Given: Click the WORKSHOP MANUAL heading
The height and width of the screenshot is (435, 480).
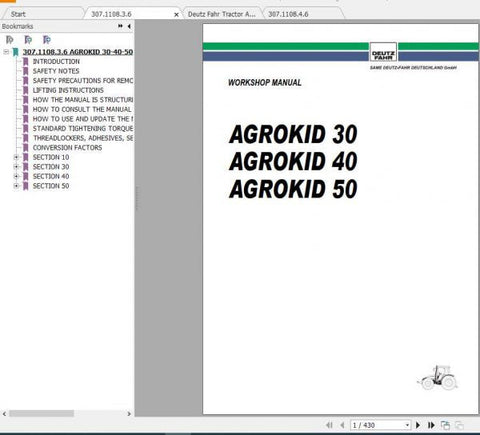Looking at the screenshot, I should click(265, 82).
